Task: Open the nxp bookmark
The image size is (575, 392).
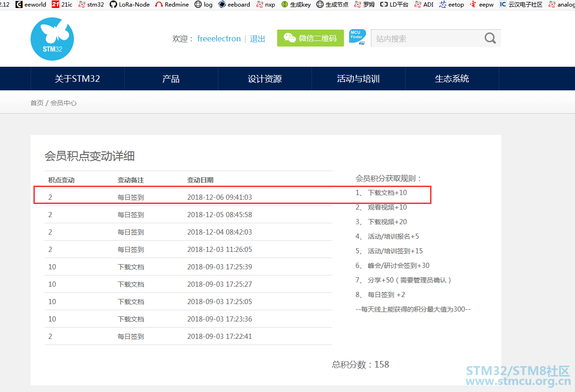Action: (266, 4)
